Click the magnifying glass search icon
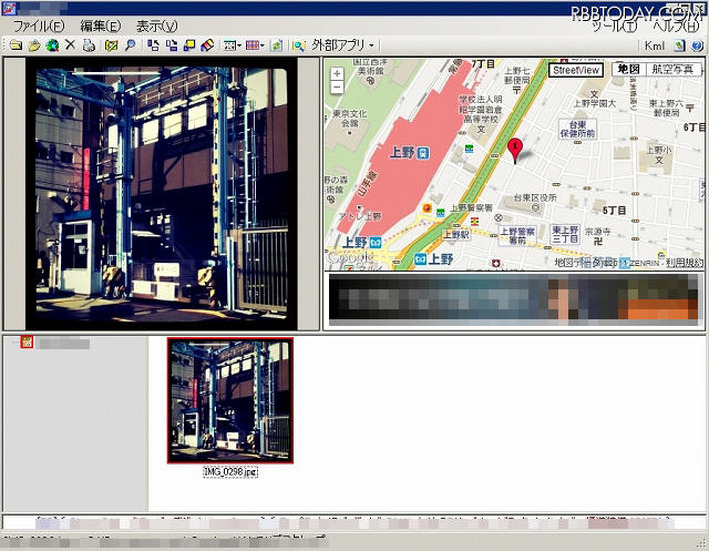709x551 pixels. (x=130, y=45)
